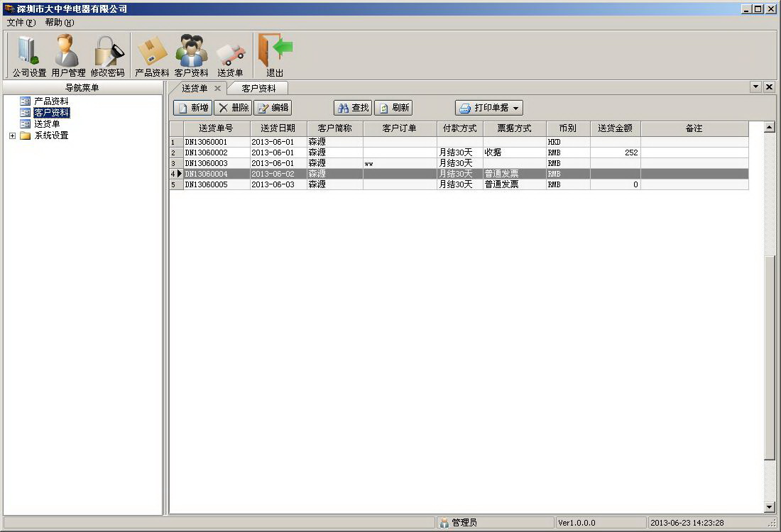
Task: Click the scroll down arrow of grid
Action: pyautogui.click(x=769, y=507)
